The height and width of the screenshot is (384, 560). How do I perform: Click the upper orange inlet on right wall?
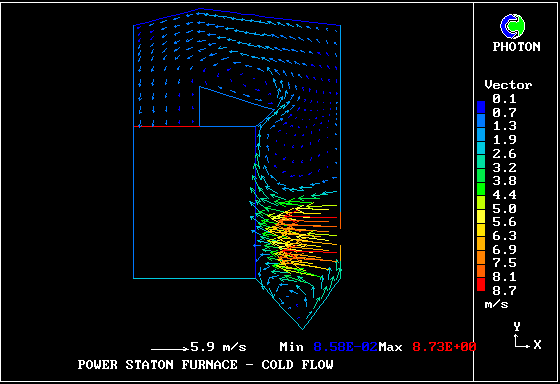click(x=340, y=220)
